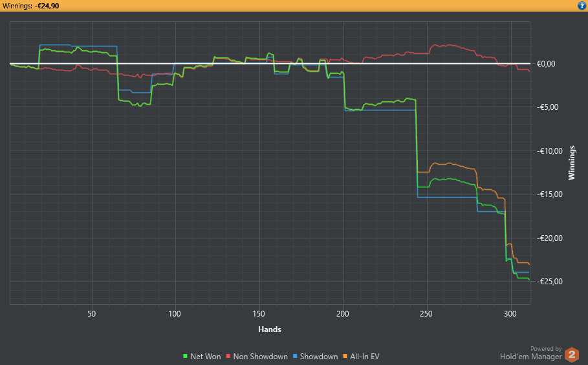Click the green Net Won color swatch
The image size is (588, 365).
click(185, 357)
